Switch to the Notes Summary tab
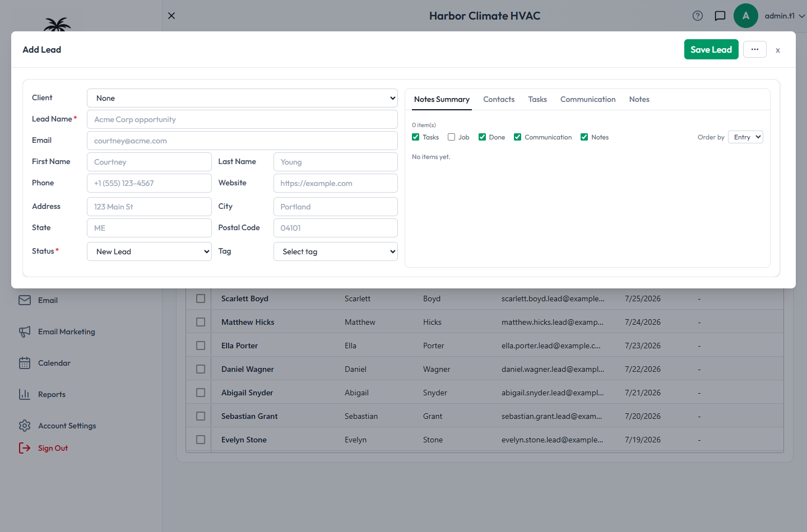The width and height of the screenshot is (807, 532). (442, 99)
